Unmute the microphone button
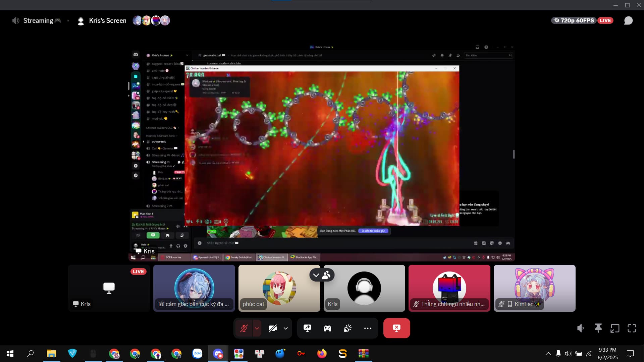Screen dimensions: 644x362 [244, 328]
